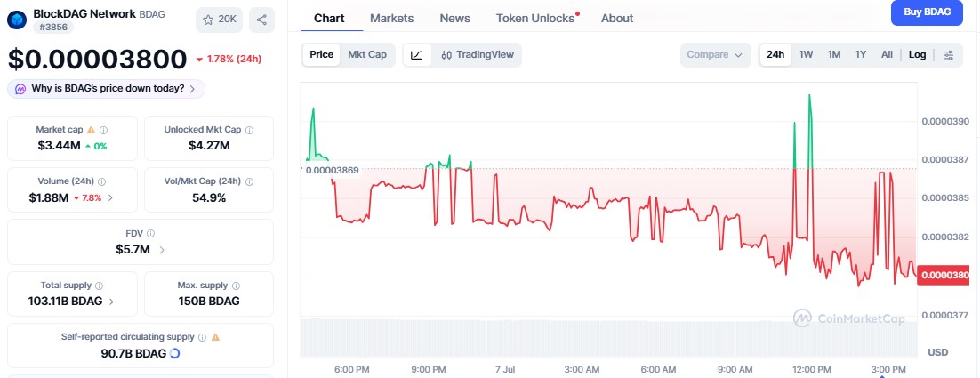Click the BDAG ticker symbol text

(152, 13)
